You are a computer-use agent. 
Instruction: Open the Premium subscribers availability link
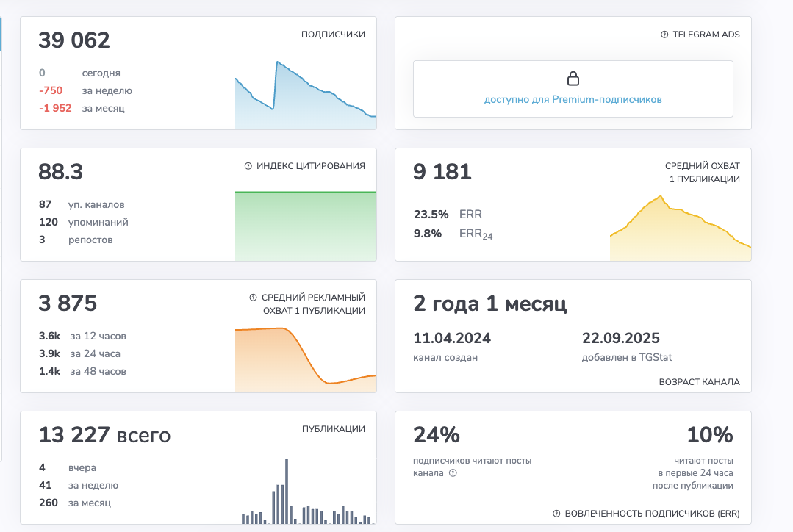click(573, 100)
